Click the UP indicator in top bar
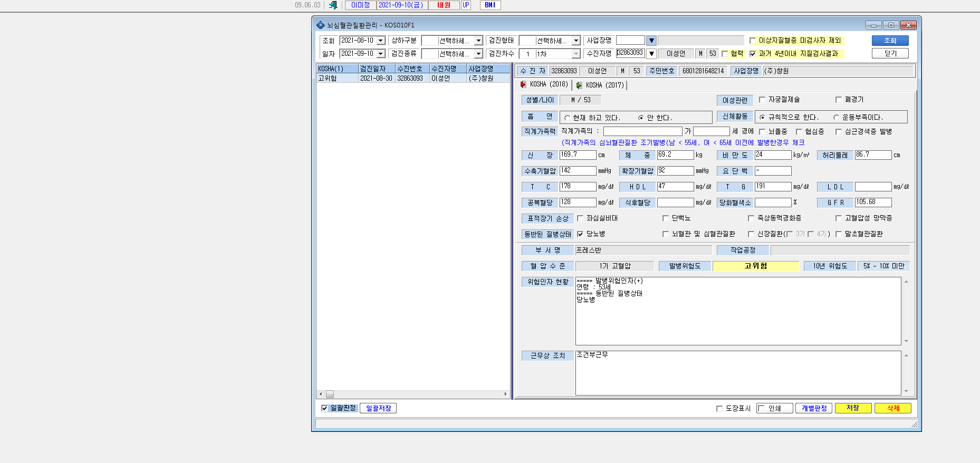980x463 pixels. [466, 5]
